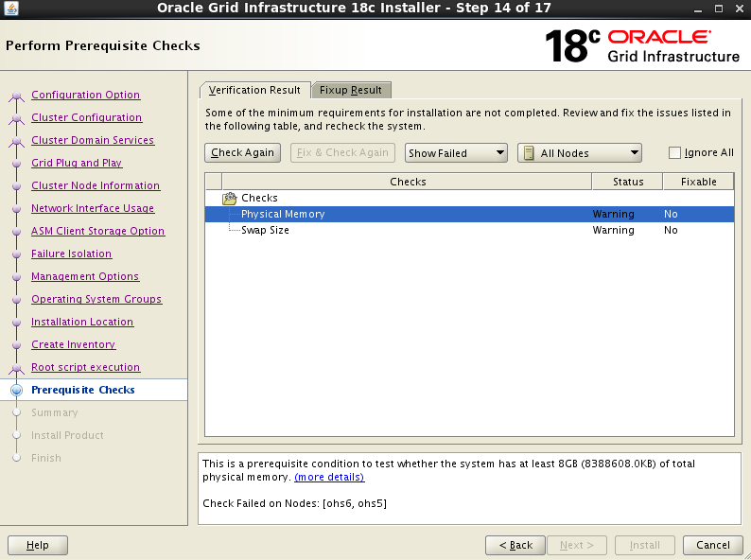The height and width of the screenshot is (560, 751).
Task: Click the Root script execution step marker
Action: (x=16, y=368)
